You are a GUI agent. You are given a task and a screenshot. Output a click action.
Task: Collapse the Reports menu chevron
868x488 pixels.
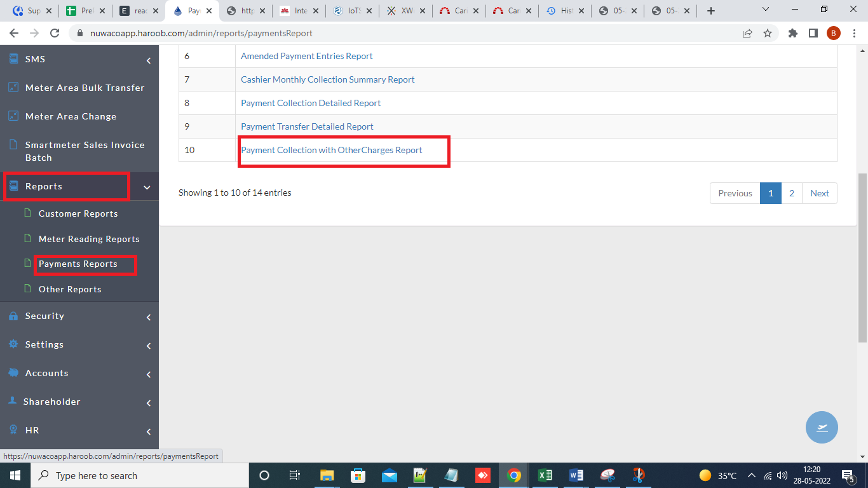pyautogui.click(x=147, y=187)
